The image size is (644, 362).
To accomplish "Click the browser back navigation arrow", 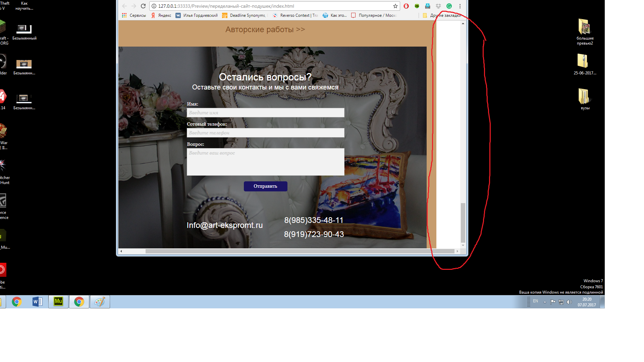I will (x=126, y=6).
